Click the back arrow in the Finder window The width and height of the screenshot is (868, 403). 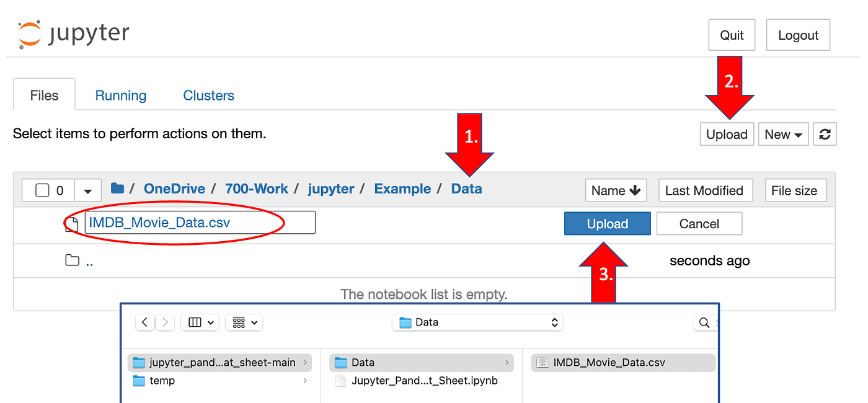pyautogui.click(x=144, y=322)
